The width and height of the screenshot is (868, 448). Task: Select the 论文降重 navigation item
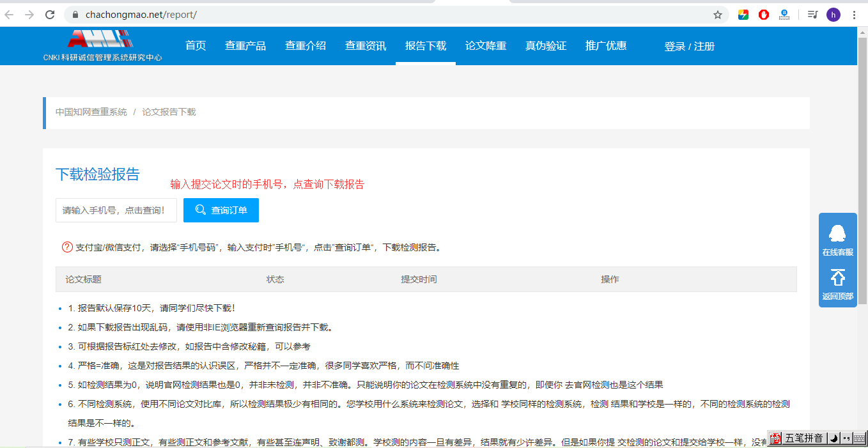(x=486, y=45)
